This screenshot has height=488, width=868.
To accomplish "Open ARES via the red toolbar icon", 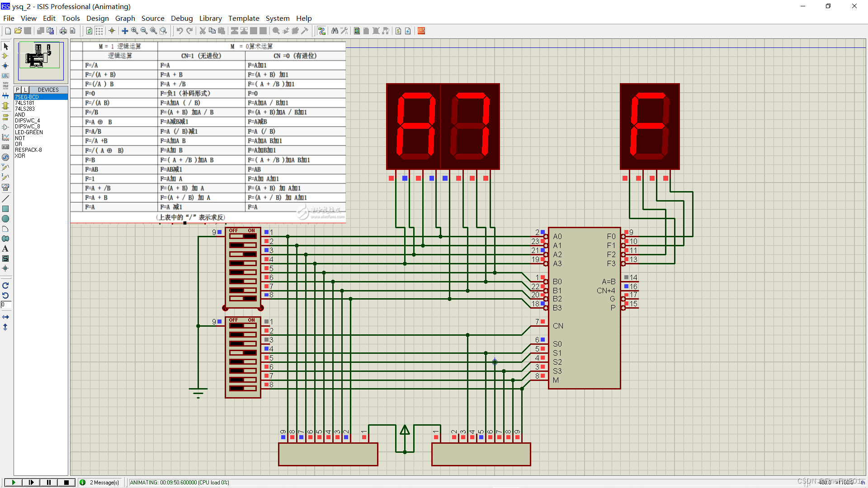I will pyautogui.click(x=421, y=31).
